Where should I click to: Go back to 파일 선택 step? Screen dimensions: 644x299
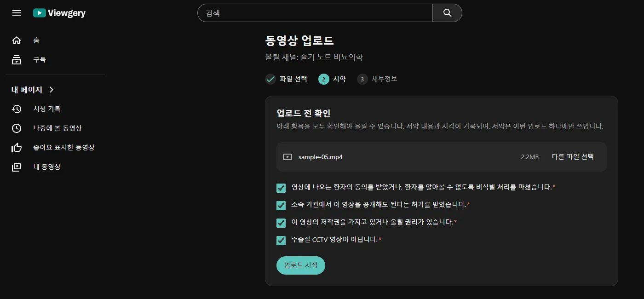pos(286,79)
